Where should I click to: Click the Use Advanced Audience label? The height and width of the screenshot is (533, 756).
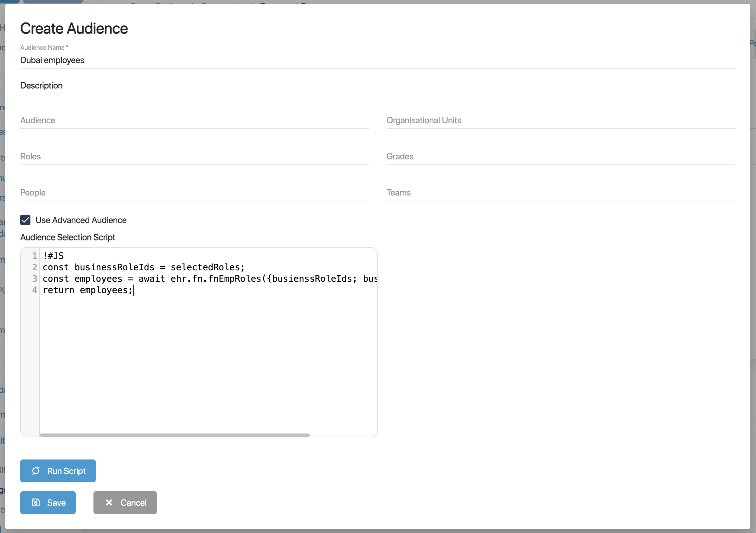click(81, 220)
